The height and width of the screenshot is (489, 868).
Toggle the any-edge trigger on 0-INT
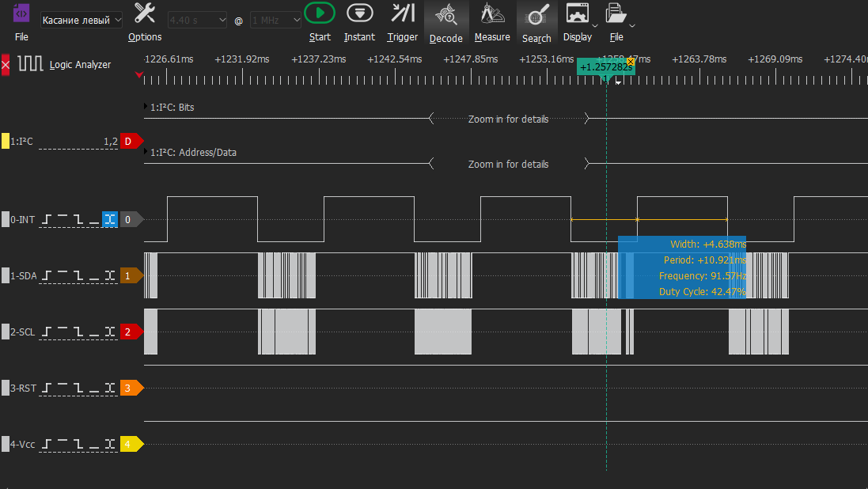point(109,219)
